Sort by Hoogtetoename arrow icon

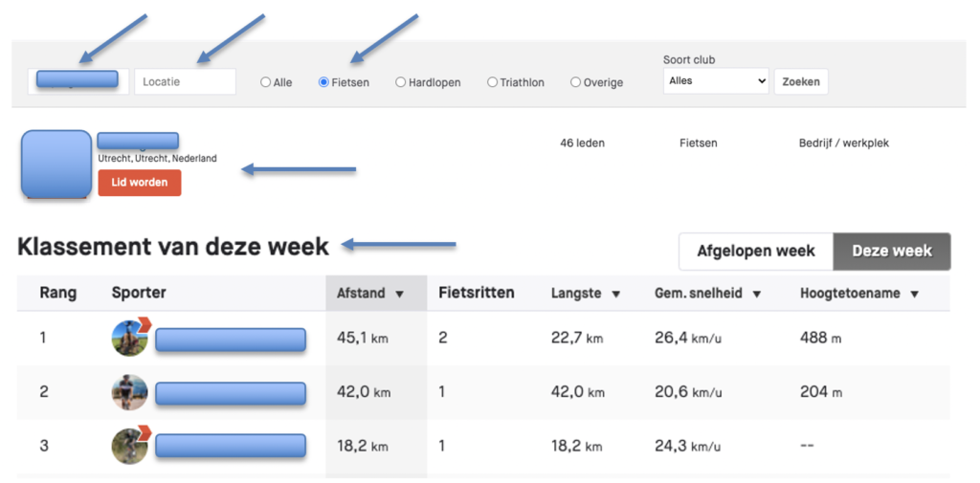click(x=914, y=294)
